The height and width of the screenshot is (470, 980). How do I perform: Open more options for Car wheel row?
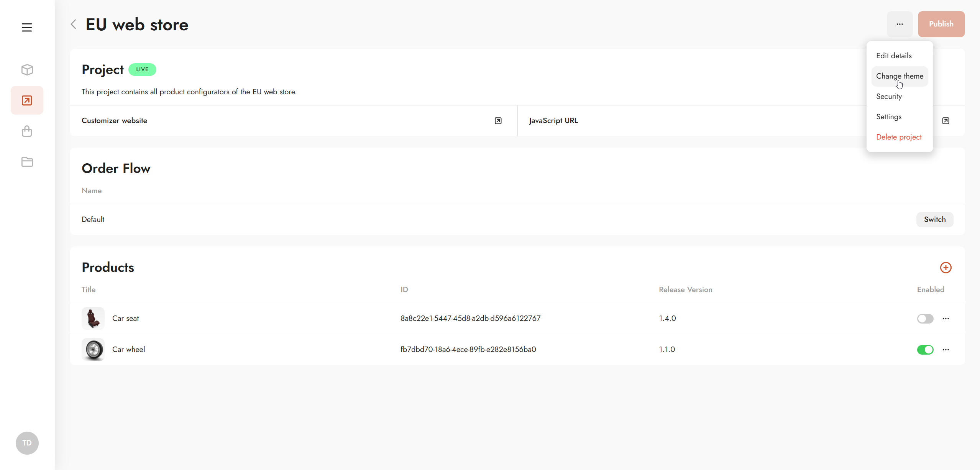point(946,350)
